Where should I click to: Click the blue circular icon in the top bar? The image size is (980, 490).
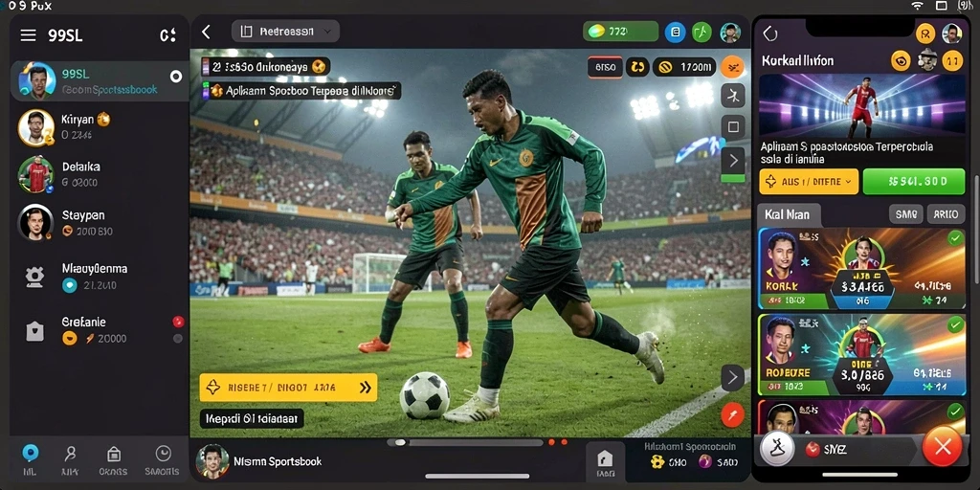point(675,32)
